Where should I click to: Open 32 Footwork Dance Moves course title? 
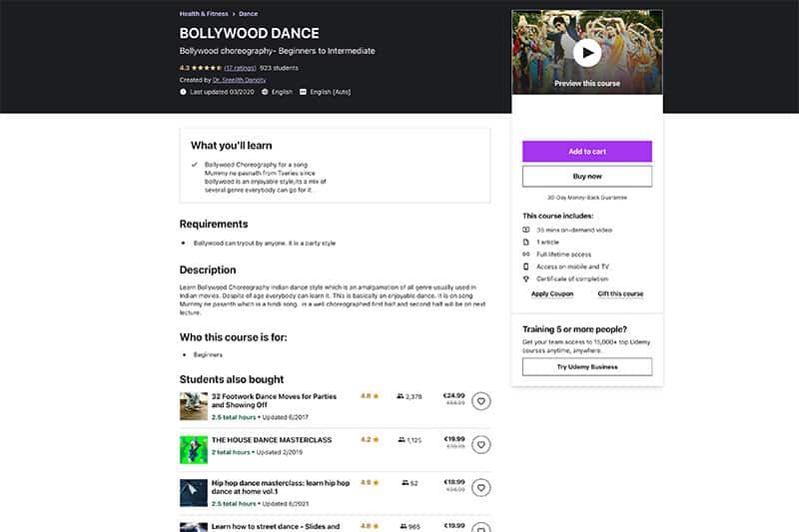pyautogui.click(x=274, y=400)
